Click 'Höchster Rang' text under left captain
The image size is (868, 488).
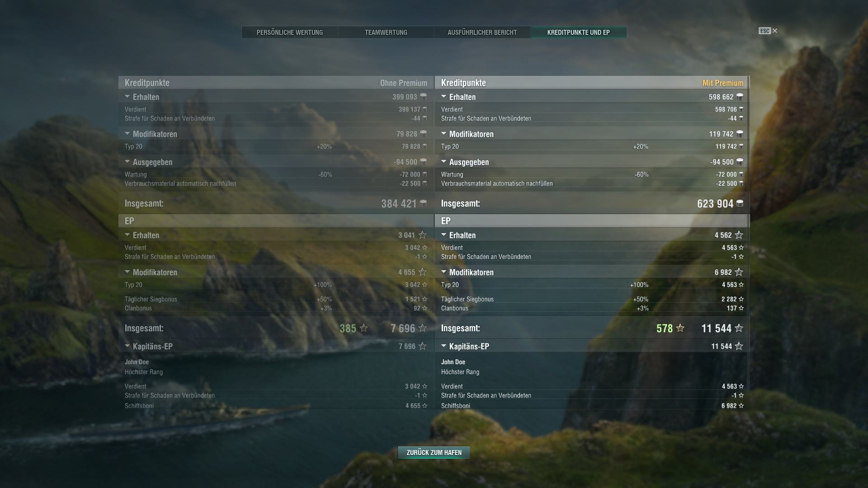144,372
